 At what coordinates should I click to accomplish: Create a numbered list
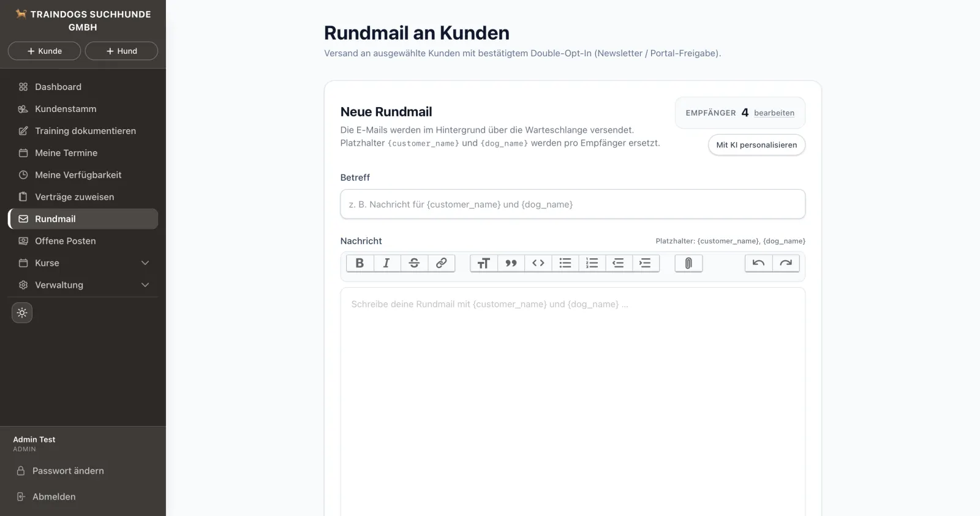[592, 263]
